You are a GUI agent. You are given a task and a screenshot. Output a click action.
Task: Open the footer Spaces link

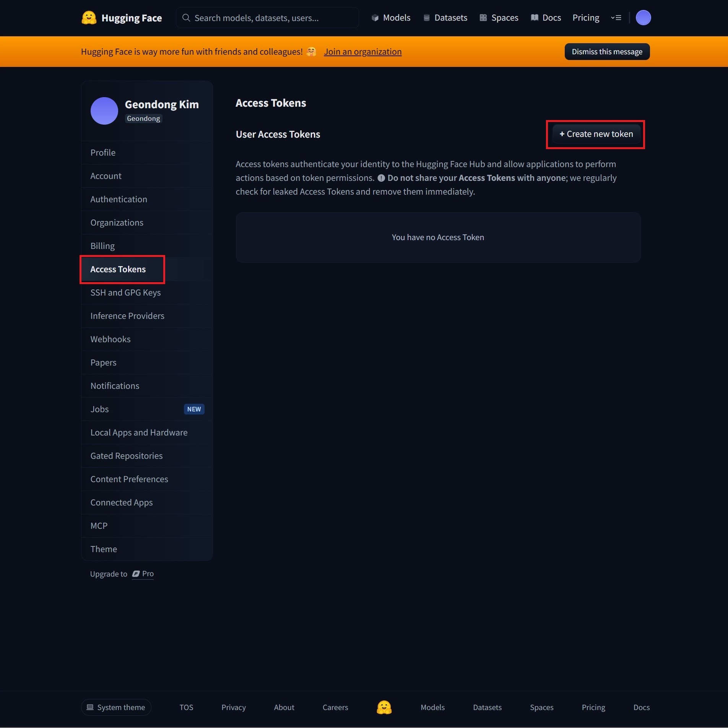(541, 707)
